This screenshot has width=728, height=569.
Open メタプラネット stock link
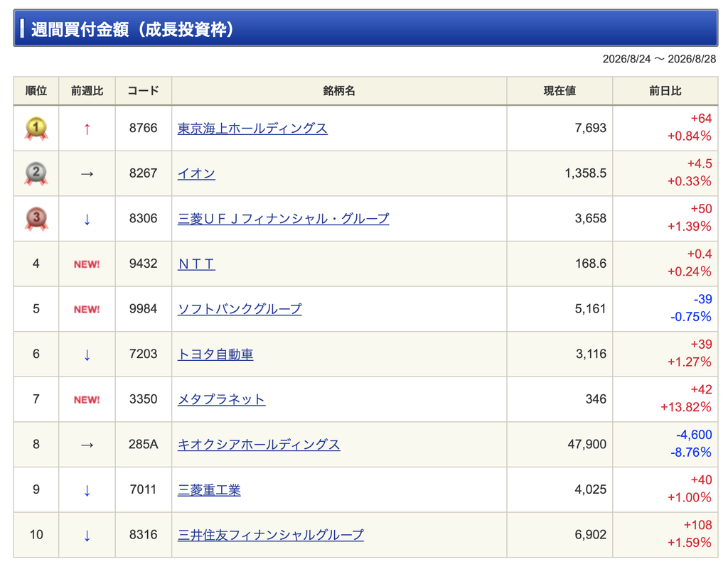(x=222, y=399)
